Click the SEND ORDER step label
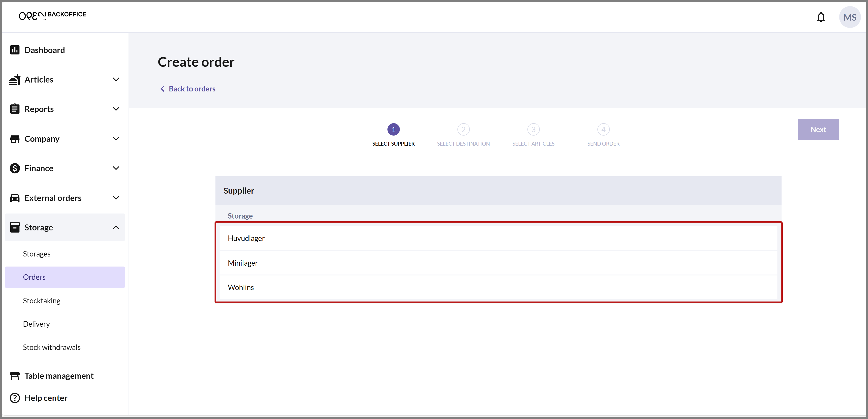 point(603,144)
